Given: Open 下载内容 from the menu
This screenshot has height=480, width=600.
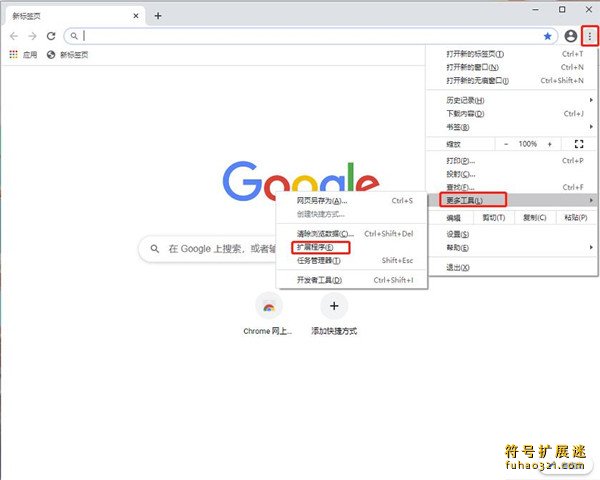Looking at the screenshot, I should [x=512, y=114].
